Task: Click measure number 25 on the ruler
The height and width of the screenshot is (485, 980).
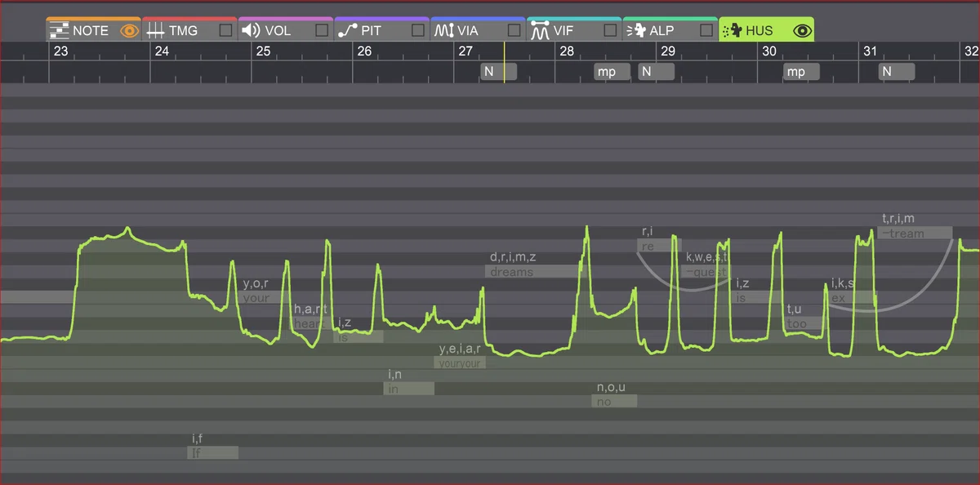Action: pyautogui.click(x=263, y=51)
